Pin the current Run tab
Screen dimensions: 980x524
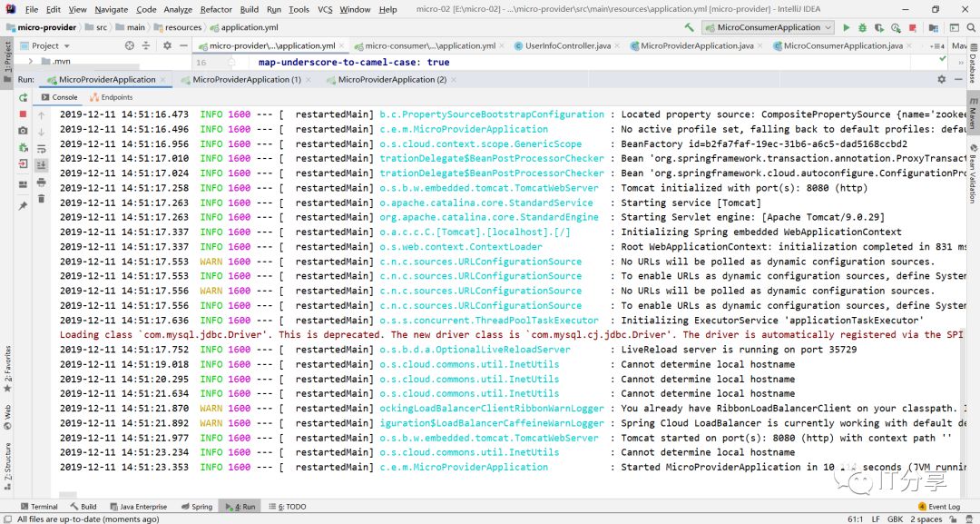[23, 206]
